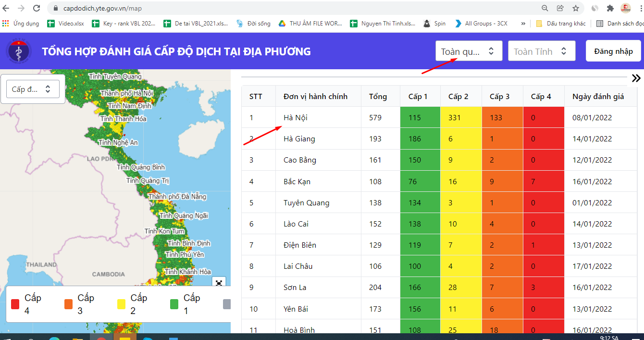
Task: Click the red Cấp 4 legend swatch
Action: click(x=15, y=304)
